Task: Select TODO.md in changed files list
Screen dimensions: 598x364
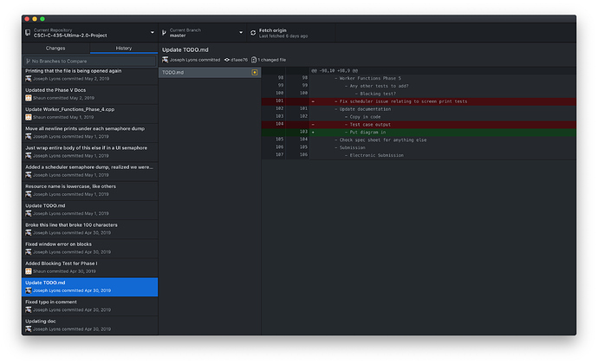Action: click(210, 73)
